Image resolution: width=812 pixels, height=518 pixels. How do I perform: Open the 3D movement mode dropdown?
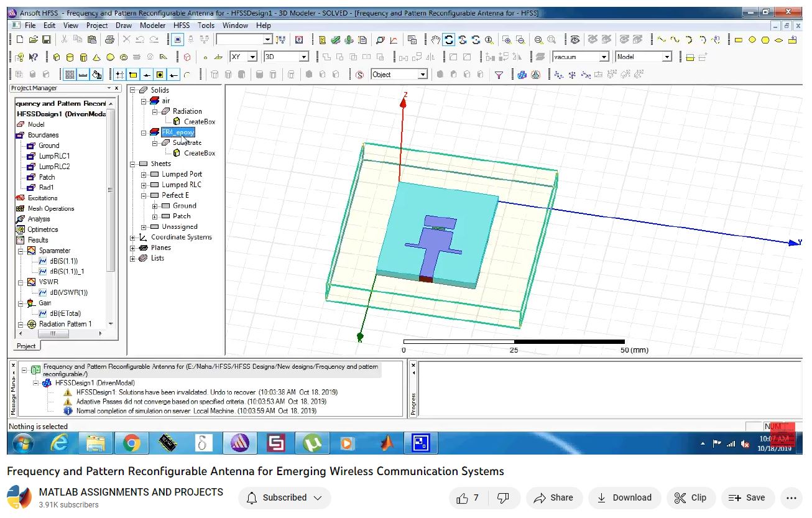(286, 57)
